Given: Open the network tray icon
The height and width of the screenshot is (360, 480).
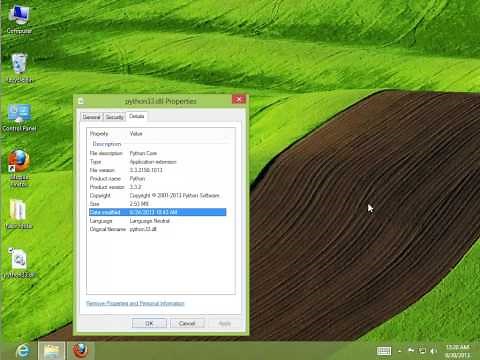Looking at the screenshot, I should click(x=422, y=351).
